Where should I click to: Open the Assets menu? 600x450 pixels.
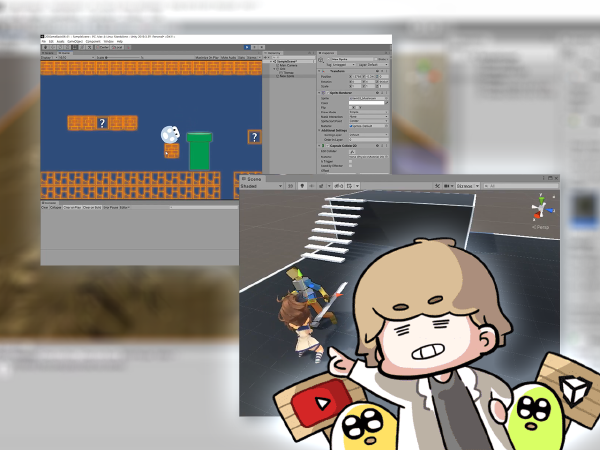60,41
